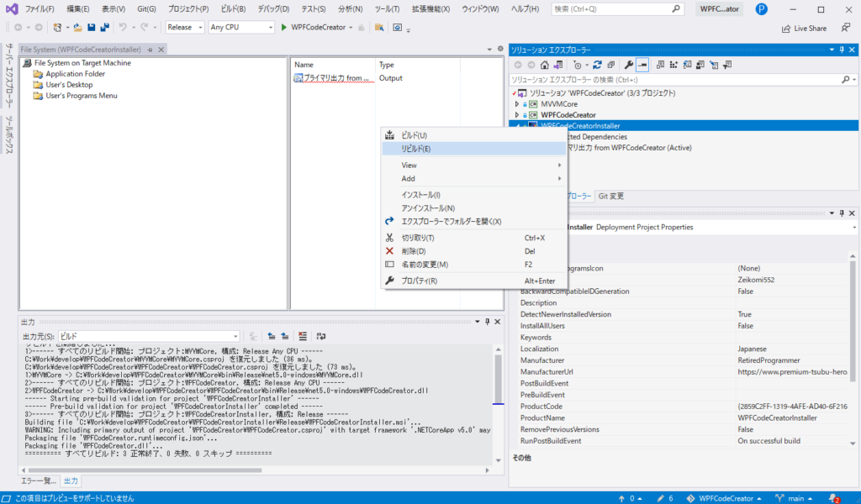Choose アンインストール(N) from context menu
The image size is (861, 504).
coord(474,207)
